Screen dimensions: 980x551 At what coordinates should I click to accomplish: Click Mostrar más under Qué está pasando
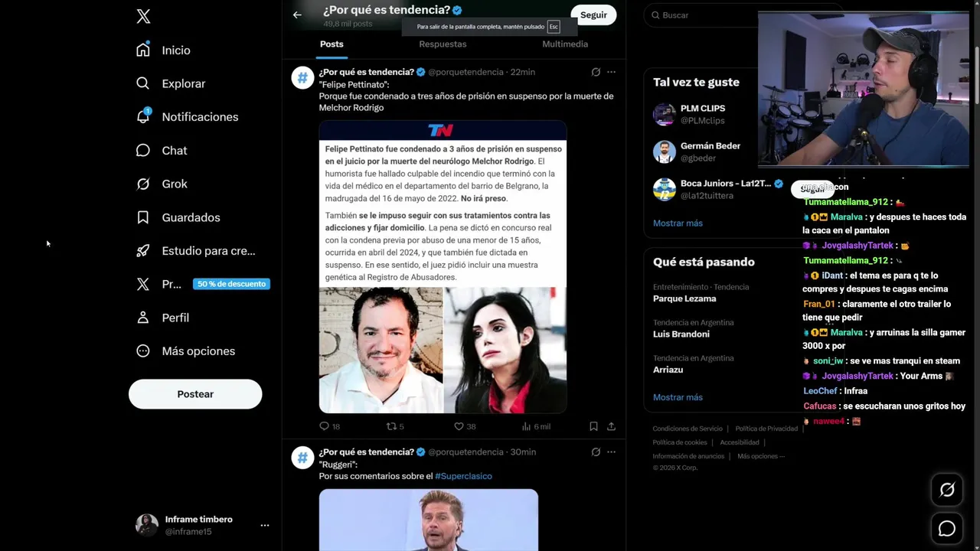678,397
